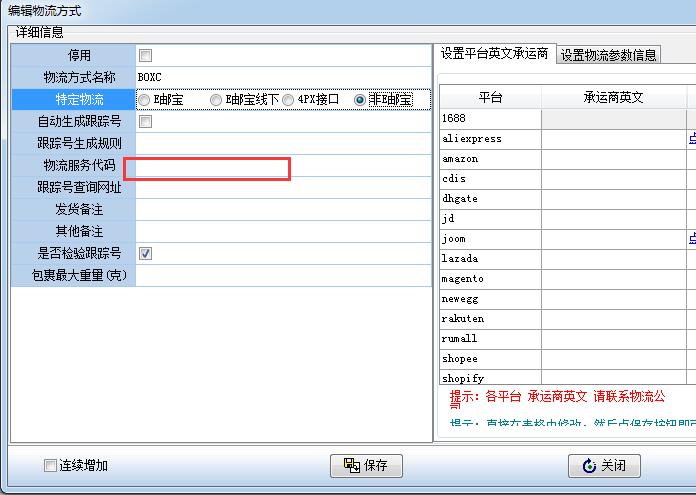Select the 非E邮宝 radio option
Viewport: 696px width, 495px height.
coord(360,100)
